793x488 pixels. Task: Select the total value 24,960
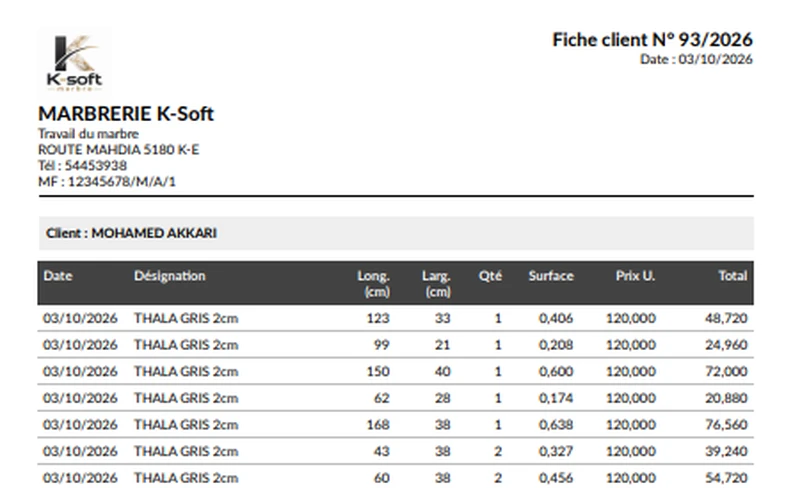726,345
